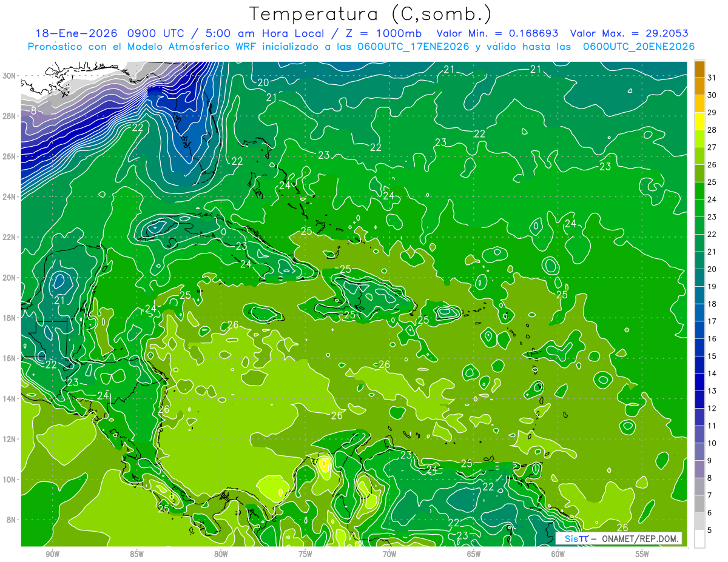Click the "85W" longitude axis label

[136, 554]
